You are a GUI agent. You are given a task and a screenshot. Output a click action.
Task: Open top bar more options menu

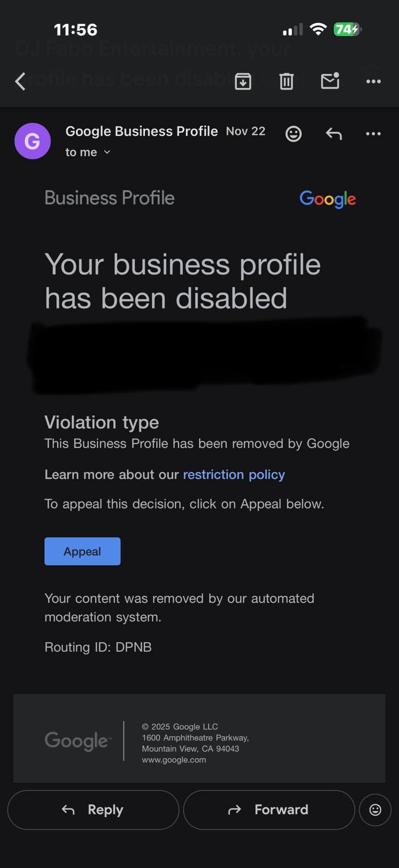click(x=373, y=81)
